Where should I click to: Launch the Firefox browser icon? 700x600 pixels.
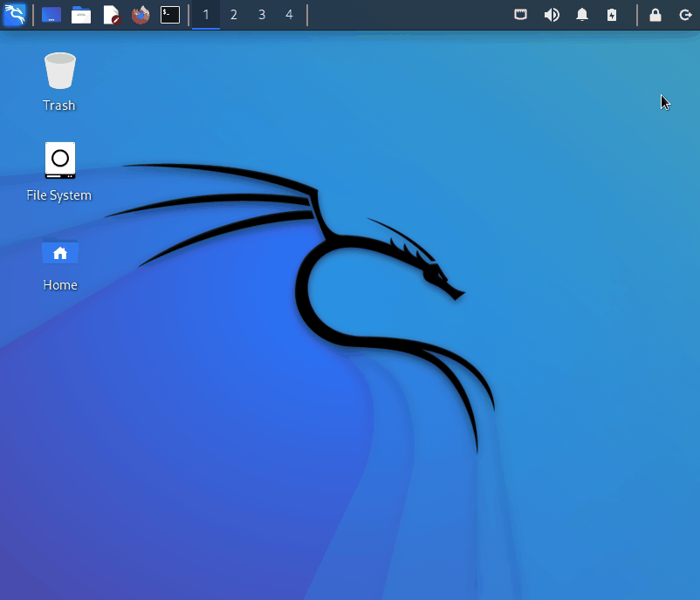(x=141, y=15)
